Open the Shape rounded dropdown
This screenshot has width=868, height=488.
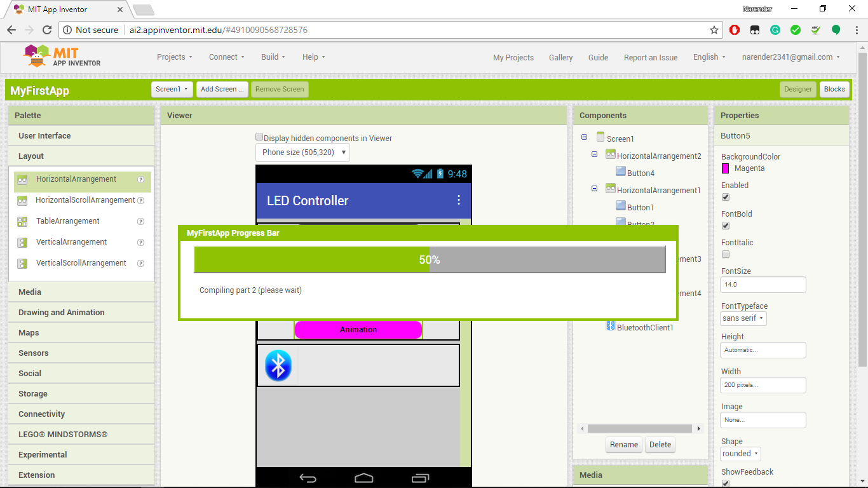coord(741,454)
